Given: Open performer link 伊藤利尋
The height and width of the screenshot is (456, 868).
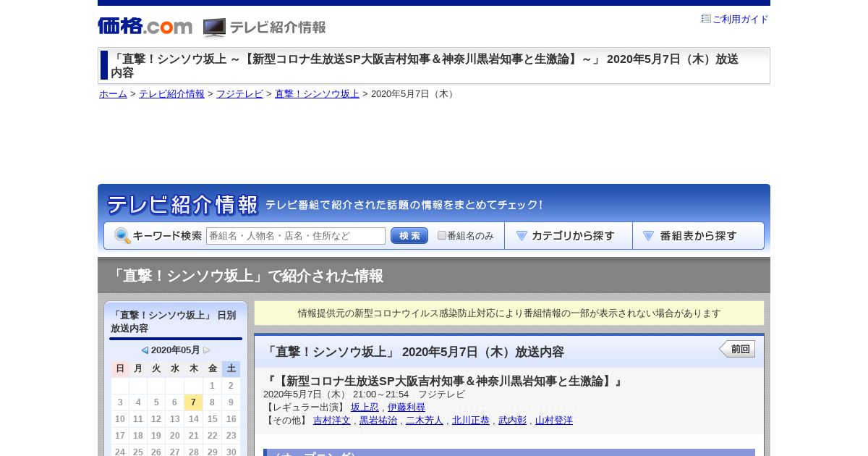Looking at the screenshot, I should click(x=407, y=408).
